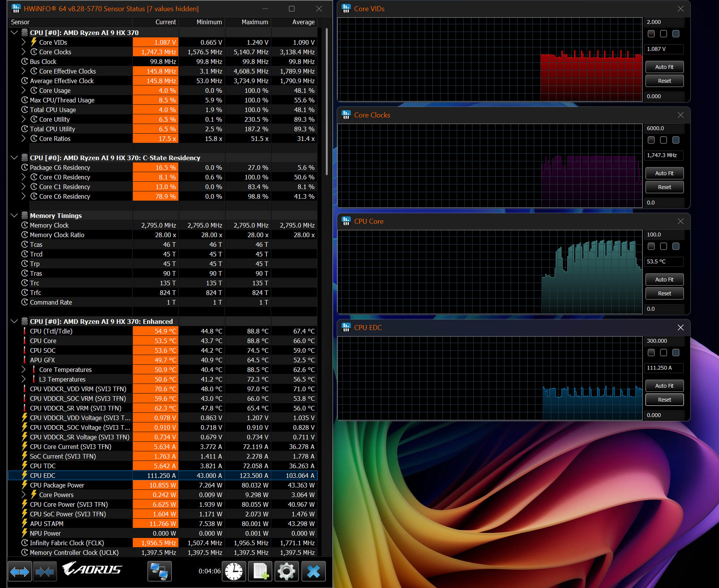Click HWiNFO icon in Sensor Status title bar
719x588 pixels.
tap(16, 8)
